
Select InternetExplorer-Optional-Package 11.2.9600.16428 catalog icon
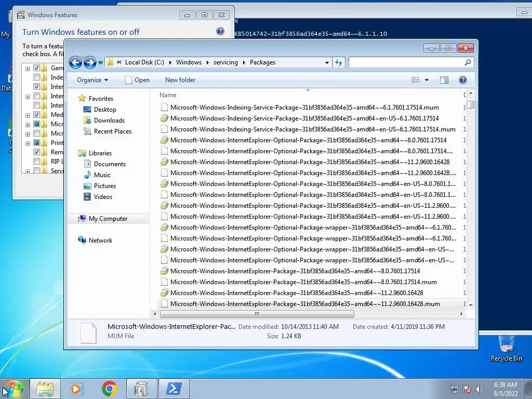[164, 162]
